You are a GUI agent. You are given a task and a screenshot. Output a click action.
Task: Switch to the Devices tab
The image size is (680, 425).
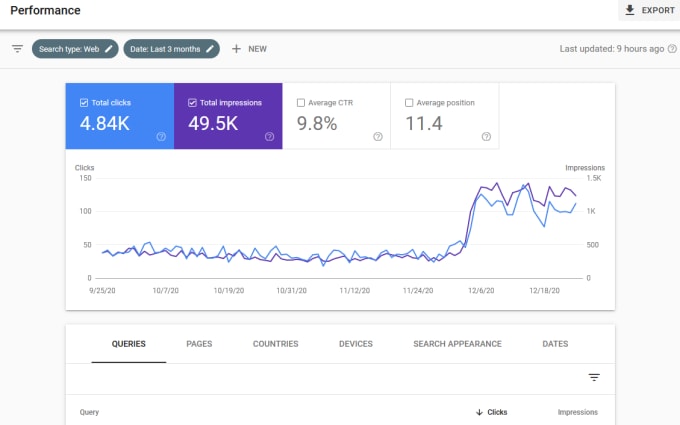356,344
